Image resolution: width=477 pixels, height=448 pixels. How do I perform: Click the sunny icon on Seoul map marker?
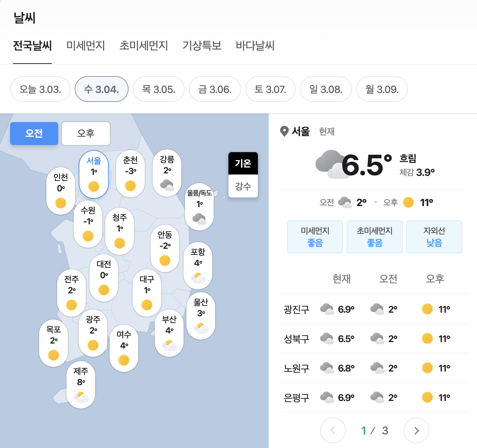point(94,187)
